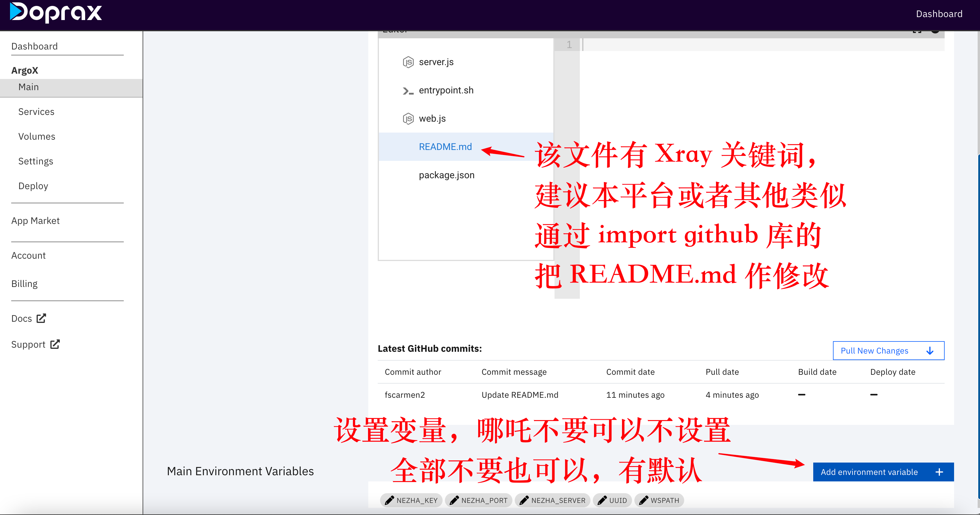The image size is (980, 515).
Task: Click the Main Environment Variables heading
Action: (240, 471)
